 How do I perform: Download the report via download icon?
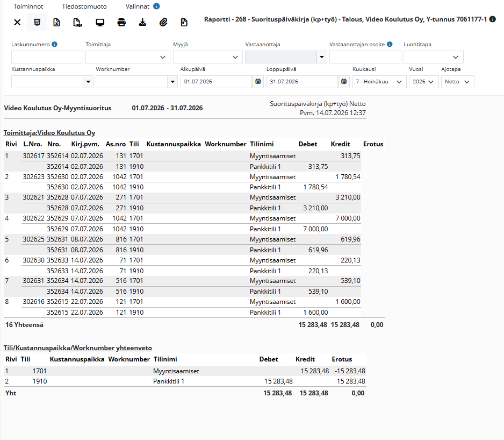pyautogui.click(x=142, y=22)
